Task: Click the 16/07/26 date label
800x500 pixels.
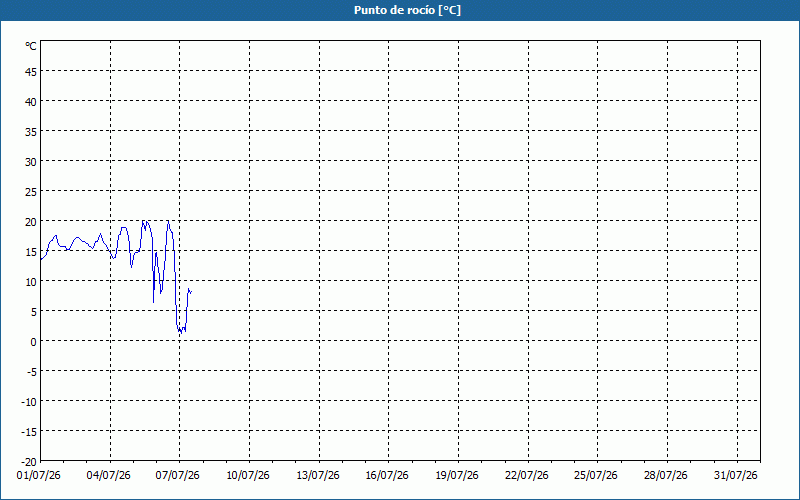Action: (x=387, y=476)
